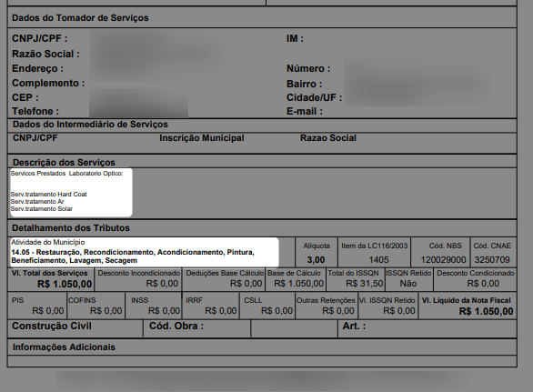
Task: Click the 'Dados do Intermediário de Serviços' header
Action: click(90, 124)
